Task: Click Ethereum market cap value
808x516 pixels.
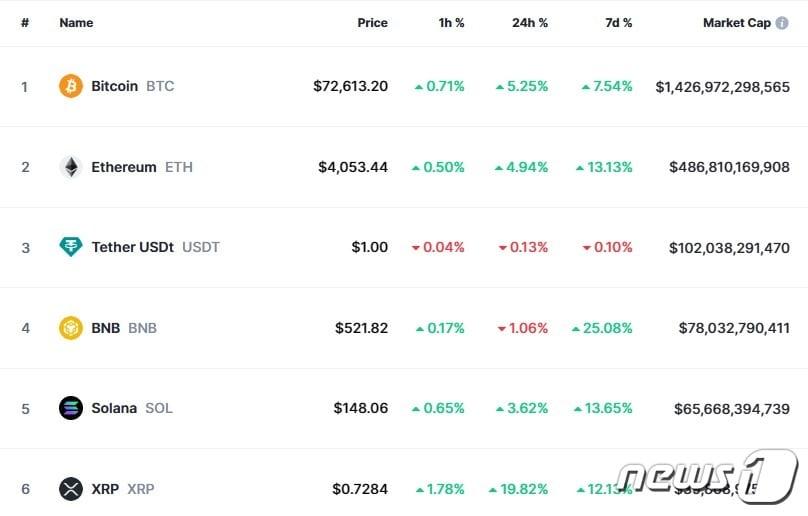Action: [729, 167]
